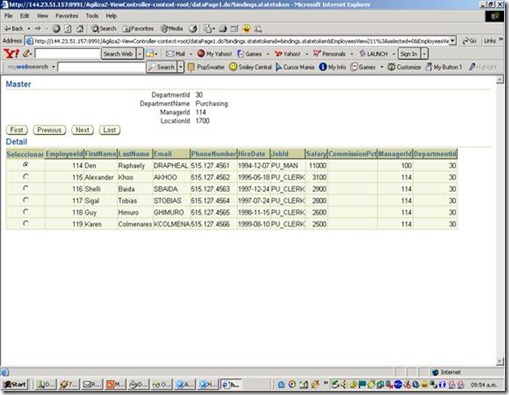Click the Back navigation button
This screenshot has width=509, height=395.
point(14,29)
